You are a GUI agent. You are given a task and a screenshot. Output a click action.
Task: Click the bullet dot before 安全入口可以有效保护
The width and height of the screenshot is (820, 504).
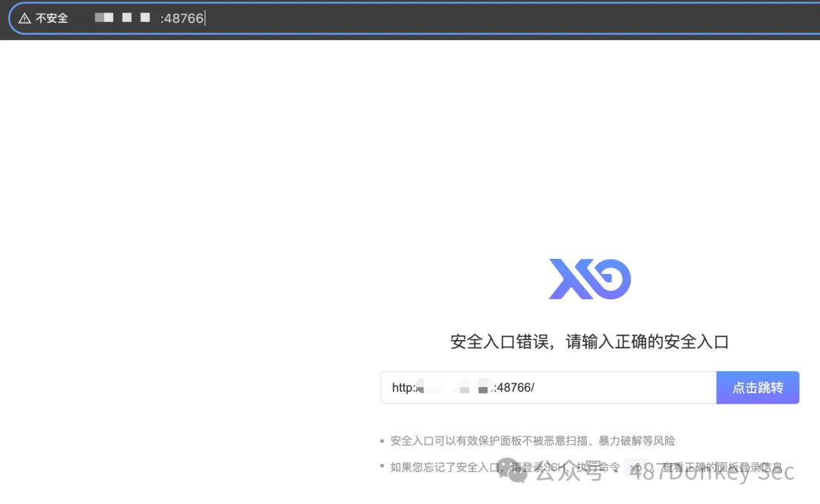click(382, 441)
